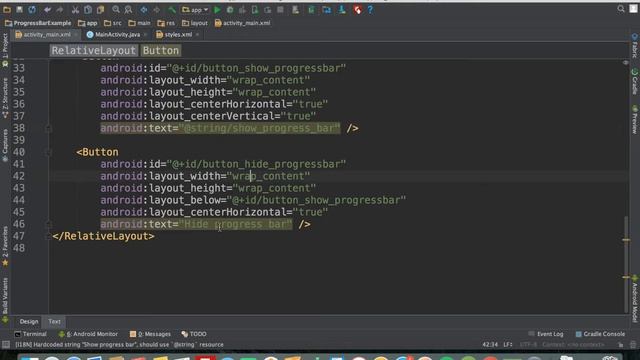Select the main folder breadcrumb
Screen dimensions: 640x360
tap(139, 23)
